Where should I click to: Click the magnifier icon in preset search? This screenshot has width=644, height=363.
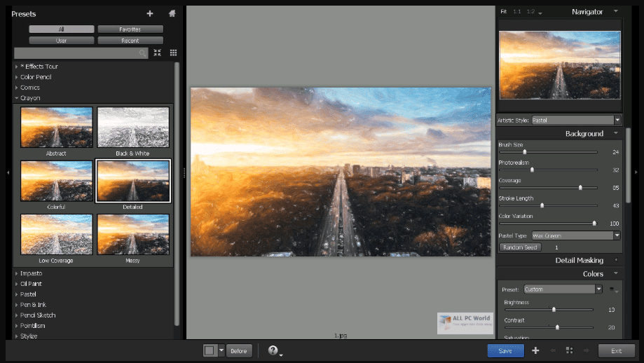tap(142, 53)
